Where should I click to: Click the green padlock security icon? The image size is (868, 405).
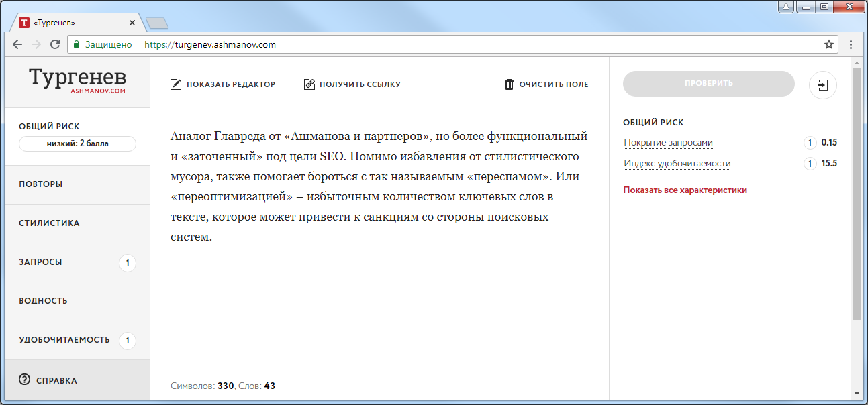click(77, 45)
